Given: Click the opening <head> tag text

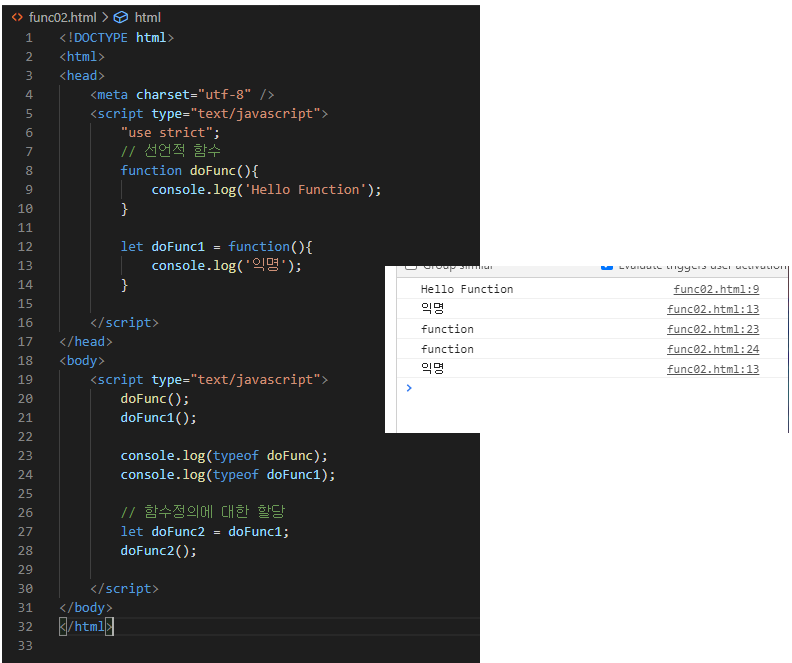Looking at the screenshot, I should (x=82, y=76).
